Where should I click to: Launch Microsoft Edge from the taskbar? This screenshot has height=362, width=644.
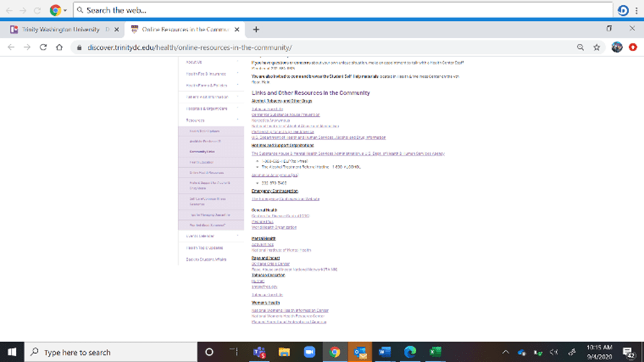410,352
